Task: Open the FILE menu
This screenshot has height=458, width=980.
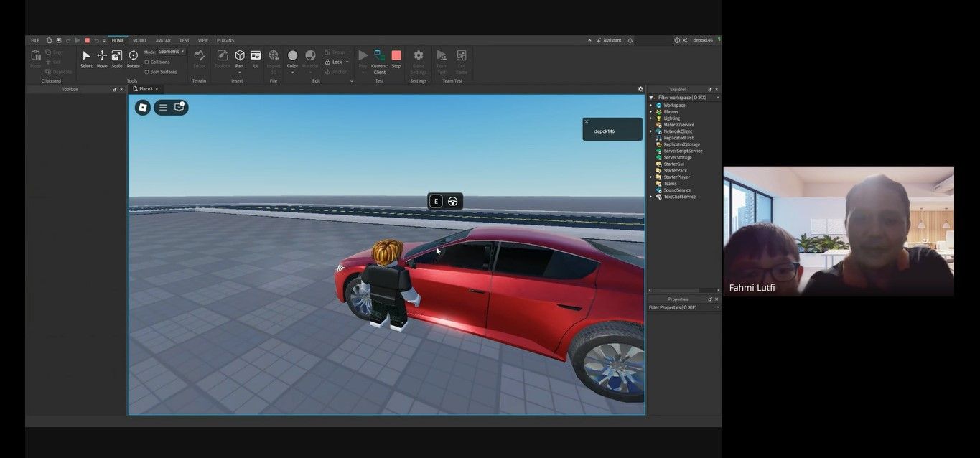Action: 35,40
